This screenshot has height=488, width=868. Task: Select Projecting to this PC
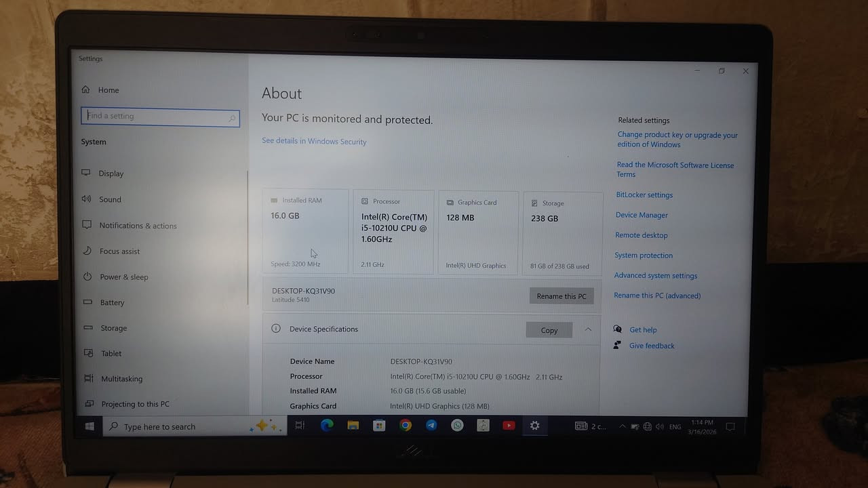(x=134, y=404)
